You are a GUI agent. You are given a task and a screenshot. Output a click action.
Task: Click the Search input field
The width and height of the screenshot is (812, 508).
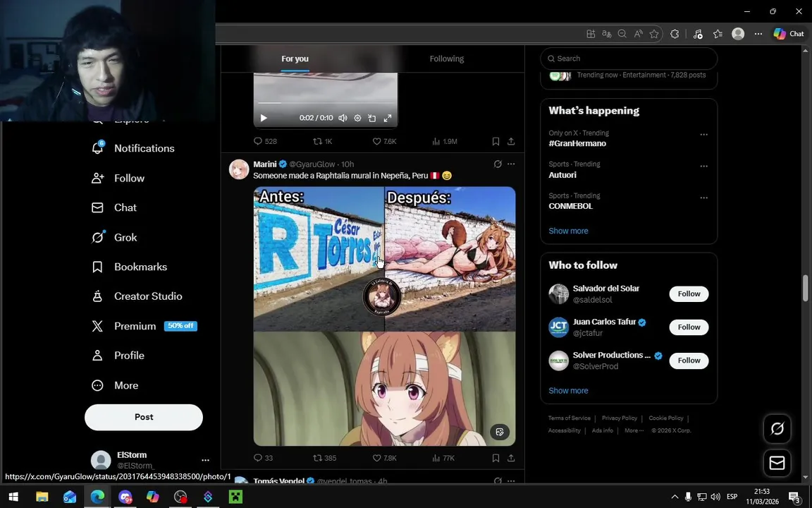pos(629,59)
